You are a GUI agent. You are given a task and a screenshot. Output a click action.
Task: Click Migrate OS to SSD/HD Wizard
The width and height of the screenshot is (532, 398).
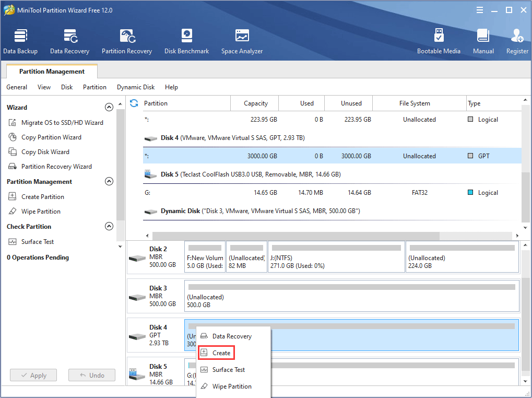(62, 123)
